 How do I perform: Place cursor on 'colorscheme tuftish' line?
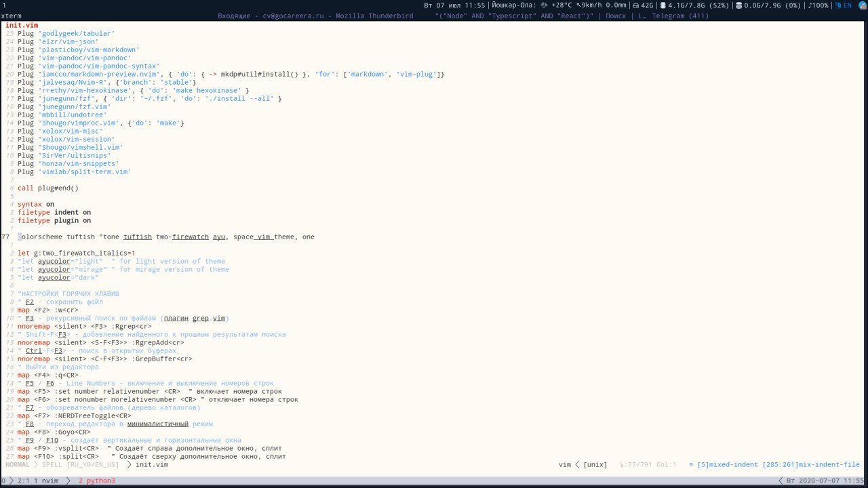click(x=166, y=237)
